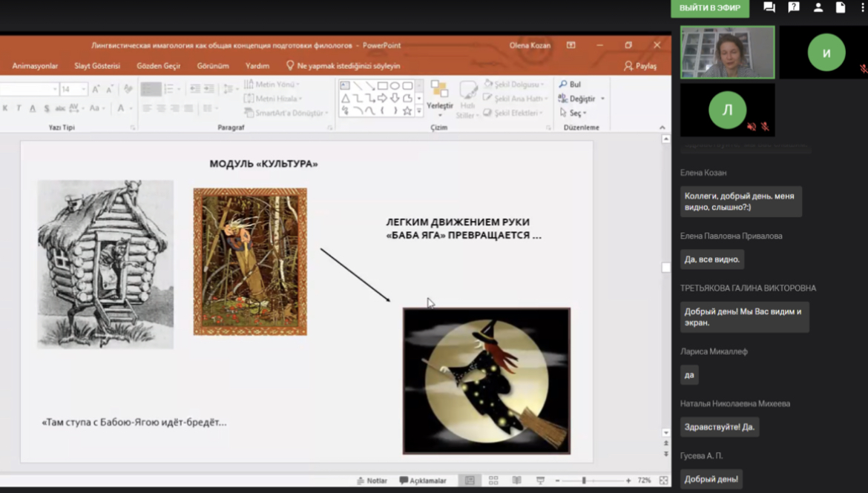The image size is (868, 493).
Task: Decrease list indent level
Action: coord(195,89)
